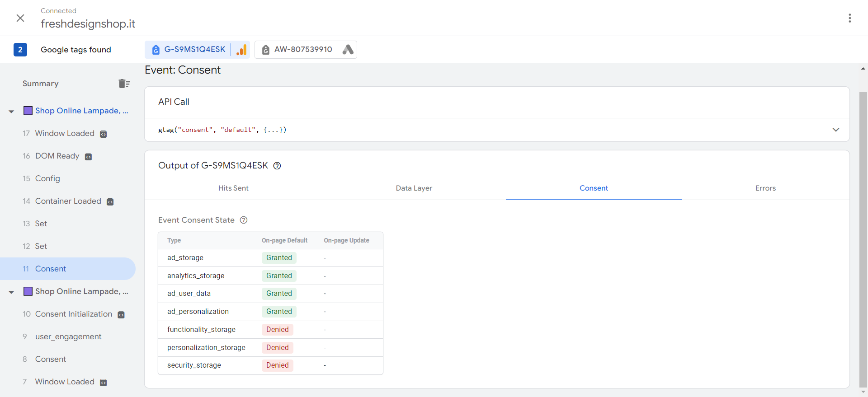Image resolution: width=868 pixels, height=397 pixels.
Task: Close the Tag Assistant debug panel
Action: click(x=20, y=18)
